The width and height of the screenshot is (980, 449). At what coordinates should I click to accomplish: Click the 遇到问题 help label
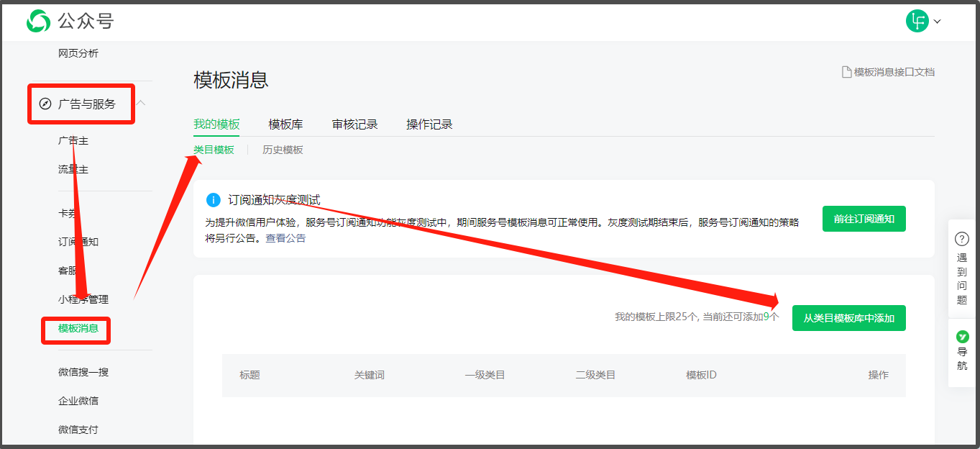coord(962,278)
